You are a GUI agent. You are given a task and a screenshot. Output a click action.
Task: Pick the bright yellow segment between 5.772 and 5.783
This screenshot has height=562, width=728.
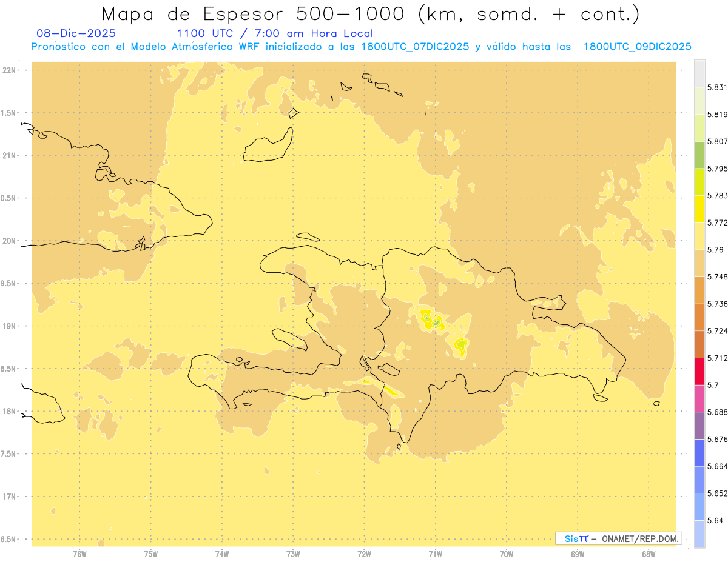[699, 209]
